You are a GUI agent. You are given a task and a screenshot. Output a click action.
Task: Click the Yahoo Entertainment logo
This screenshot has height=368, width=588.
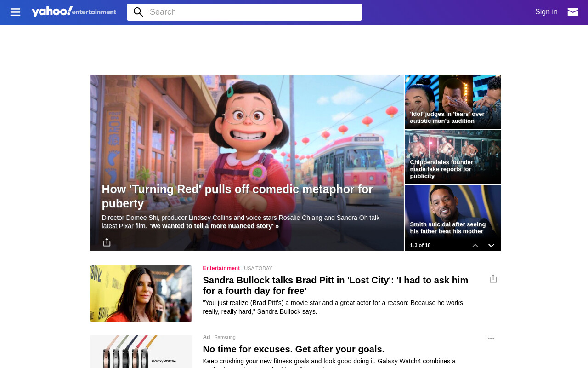click(74, 11)
